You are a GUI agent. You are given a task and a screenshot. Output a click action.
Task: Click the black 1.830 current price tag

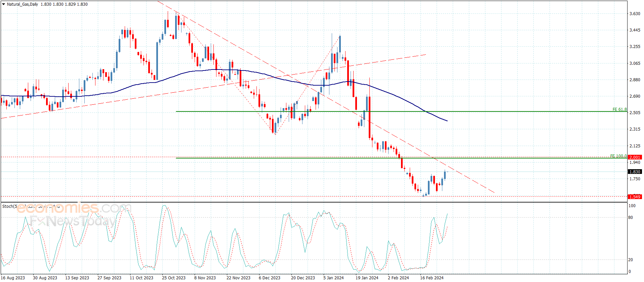coord(635,172)
